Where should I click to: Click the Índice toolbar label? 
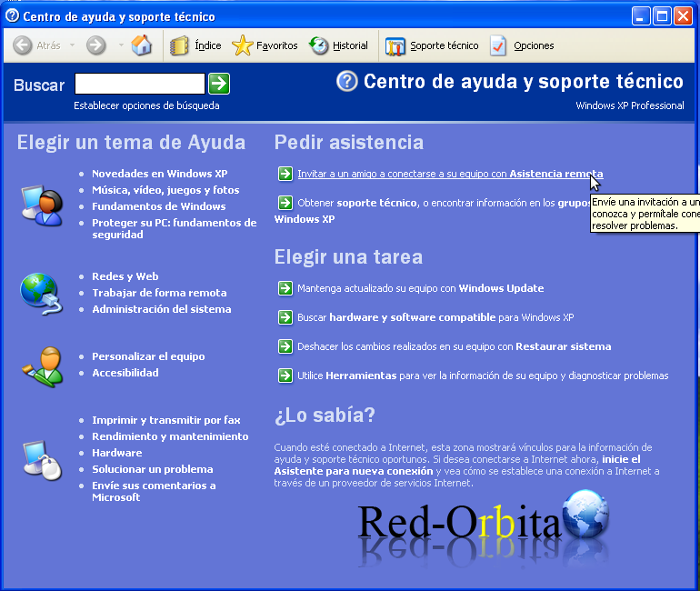pyautogui.click(x=208, y=45)
